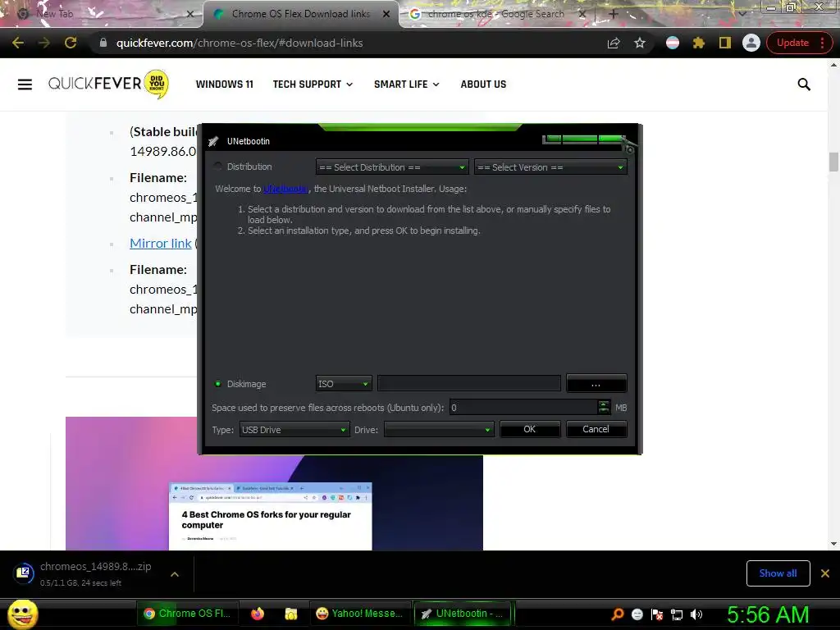Reload the quickfever page
The width and height of the screenshot is (840, 630).
(71, 43)
